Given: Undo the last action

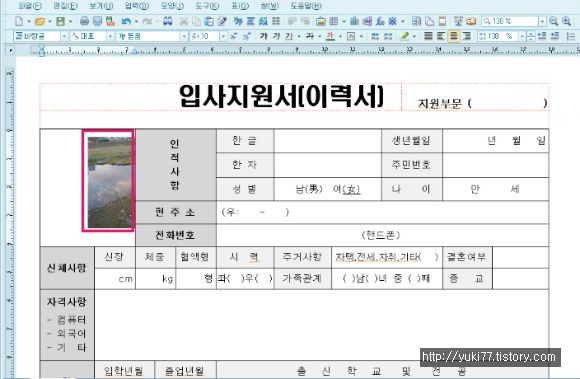Looking at the screenshot, I should (x=126, y=21).
